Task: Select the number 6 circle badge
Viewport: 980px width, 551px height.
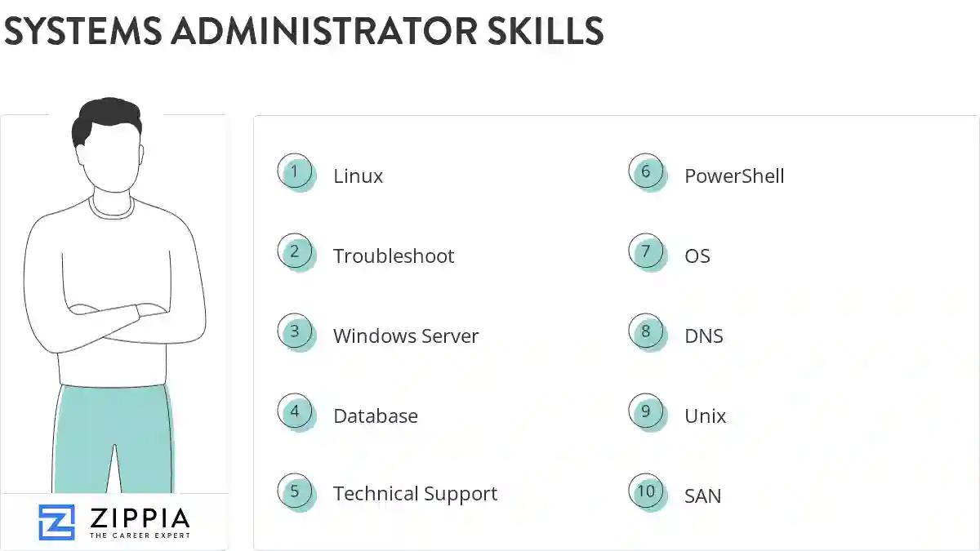Action: [x=646, y=172]
